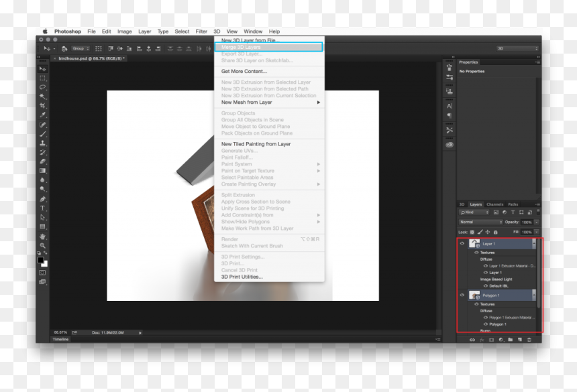The width and height of the screenshot is (577, 392).
Task: Select the Horizontal Type tool
Action: pyautogui.click(x=43, y=208)
